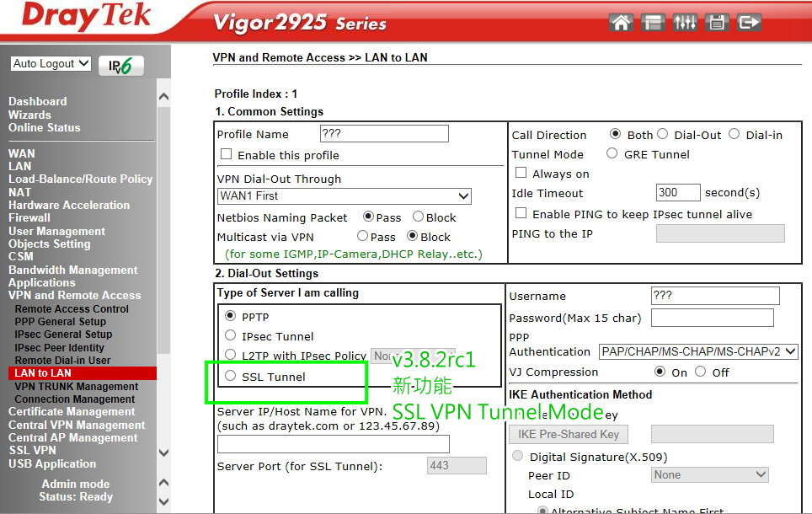This screenshot has height=514, width=812.
Task: Open Bandwidth Management in sidebar
Action: pos(73,270)
